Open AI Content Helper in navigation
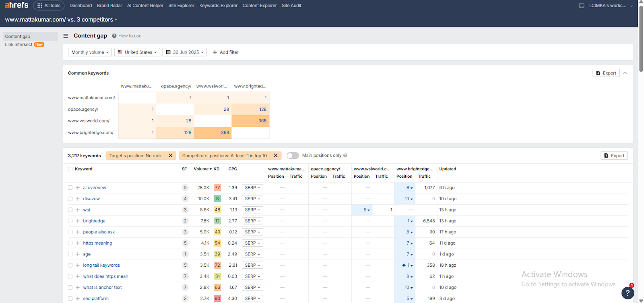Viewport: 644px width, 303px height. click(145, 6)
